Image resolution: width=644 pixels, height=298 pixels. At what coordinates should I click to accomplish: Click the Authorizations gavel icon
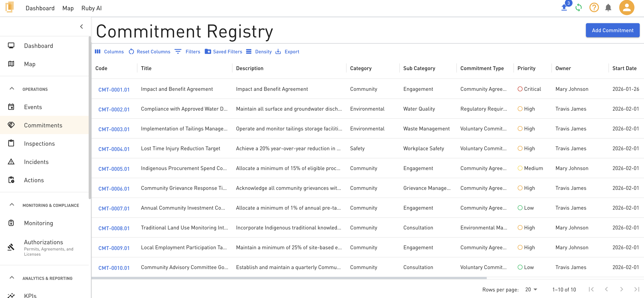(x=11, y=247)
